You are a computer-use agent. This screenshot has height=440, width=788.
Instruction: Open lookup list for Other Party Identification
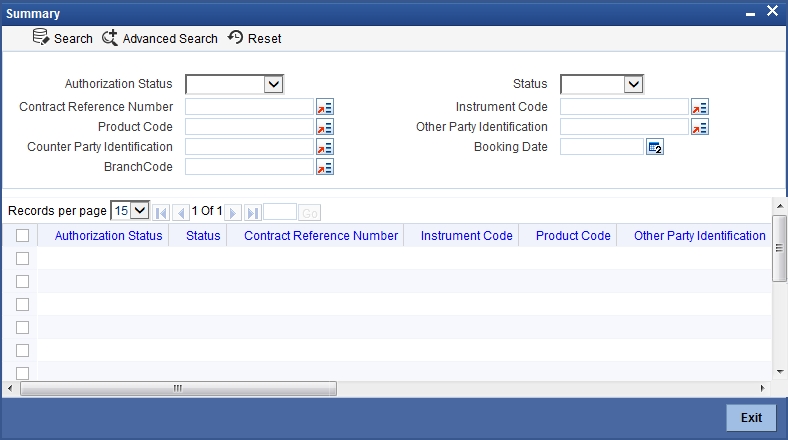pos(700,127)
